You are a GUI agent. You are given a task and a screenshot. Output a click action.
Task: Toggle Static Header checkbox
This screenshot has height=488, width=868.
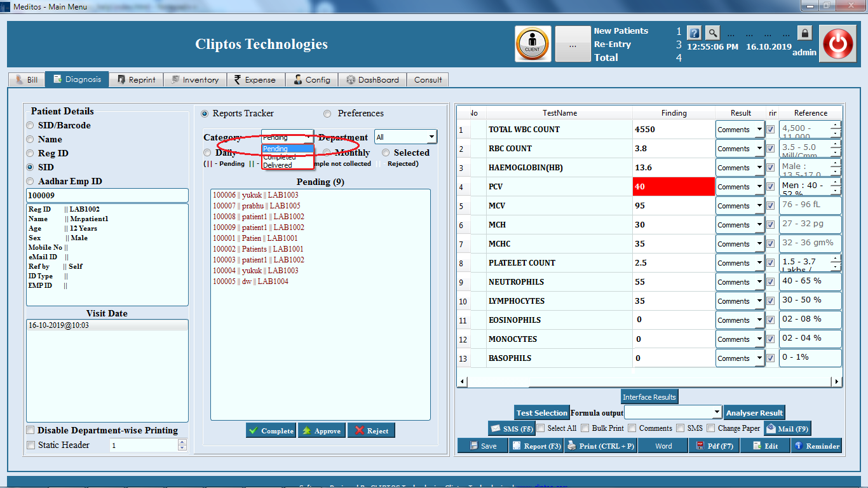pyautogui.click(x=31, y=445)
